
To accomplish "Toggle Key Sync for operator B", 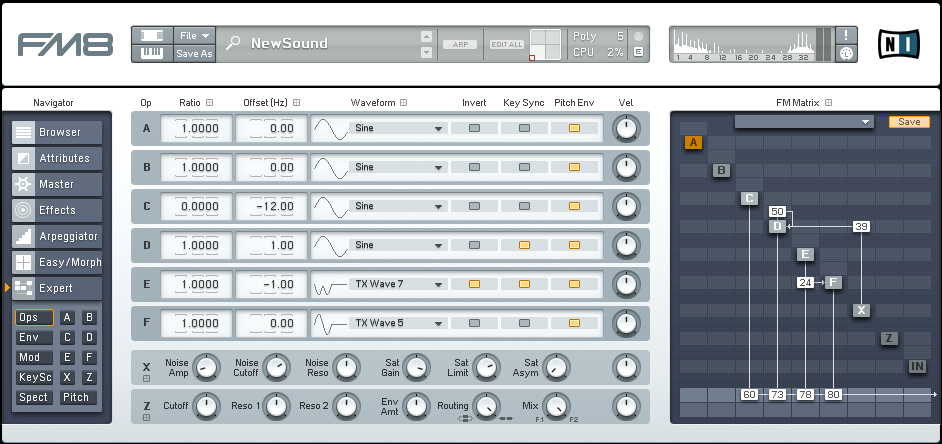I will click(524, 167).
